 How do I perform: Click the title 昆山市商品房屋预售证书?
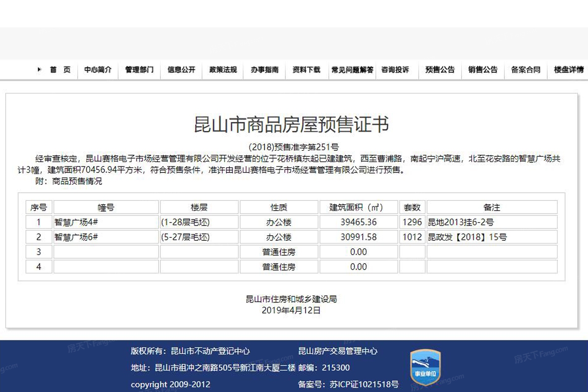pyautogui.click(x=291, y=124)
